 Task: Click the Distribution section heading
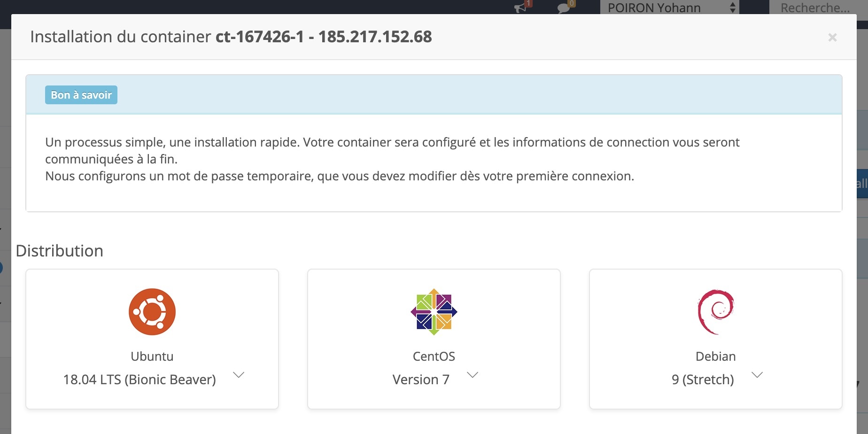tap(60, 251)
